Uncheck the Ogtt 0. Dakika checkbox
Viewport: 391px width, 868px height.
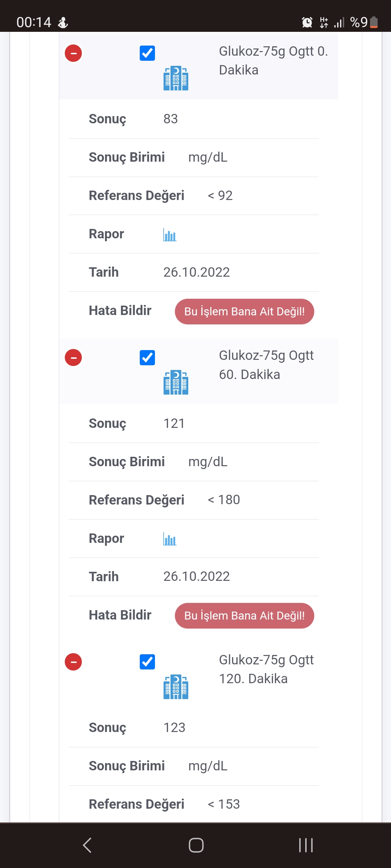coord(147,53)
